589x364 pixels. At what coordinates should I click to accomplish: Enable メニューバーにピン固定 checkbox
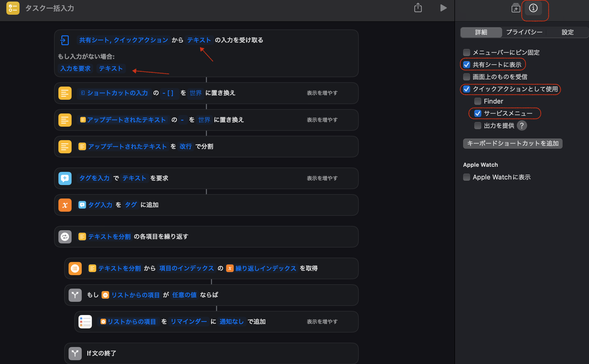tap(467, 53)
